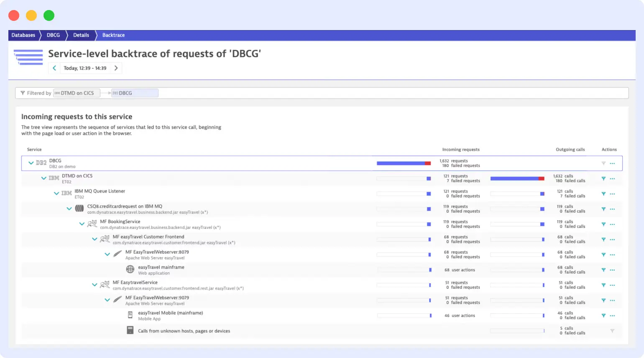Click '5 calls' for unknown hosts
This screenshot has width=644, height=358.
(567, 328)
